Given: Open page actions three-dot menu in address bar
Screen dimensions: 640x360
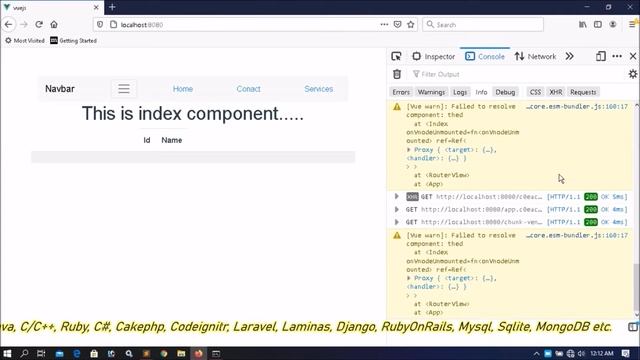Looking at the screenshot, I should (x=384, y=24).
